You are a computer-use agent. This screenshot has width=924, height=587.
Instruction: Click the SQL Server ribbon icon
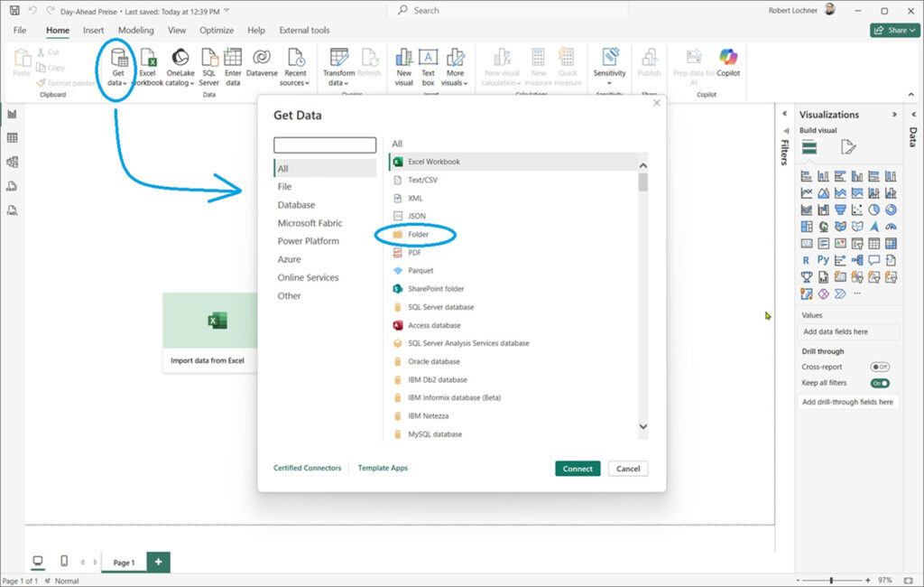pos(209,67)
